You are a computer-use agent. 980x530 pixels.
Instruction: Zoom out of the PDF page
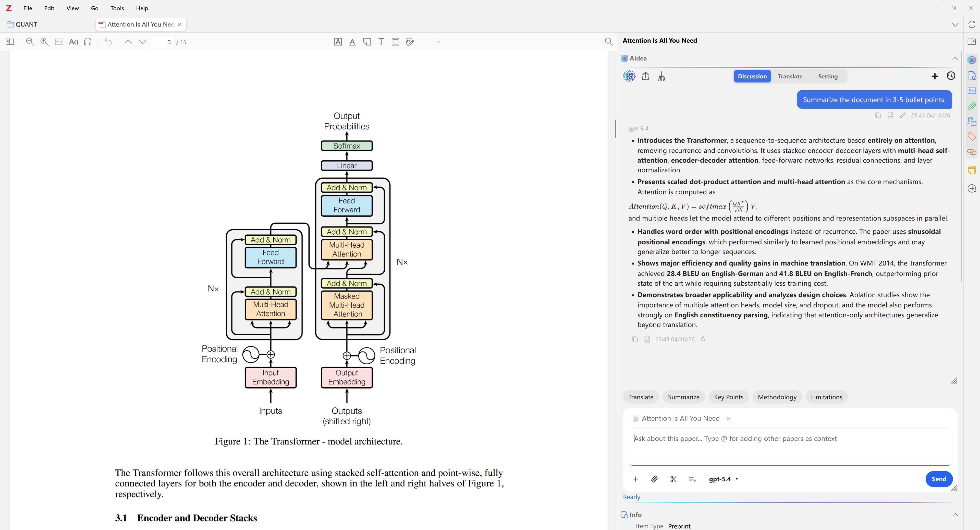30,42
